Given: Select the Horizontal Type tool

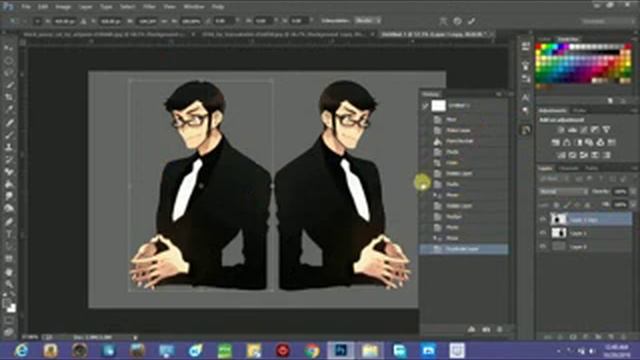Looking at the screenshot, I should point(9,234).
